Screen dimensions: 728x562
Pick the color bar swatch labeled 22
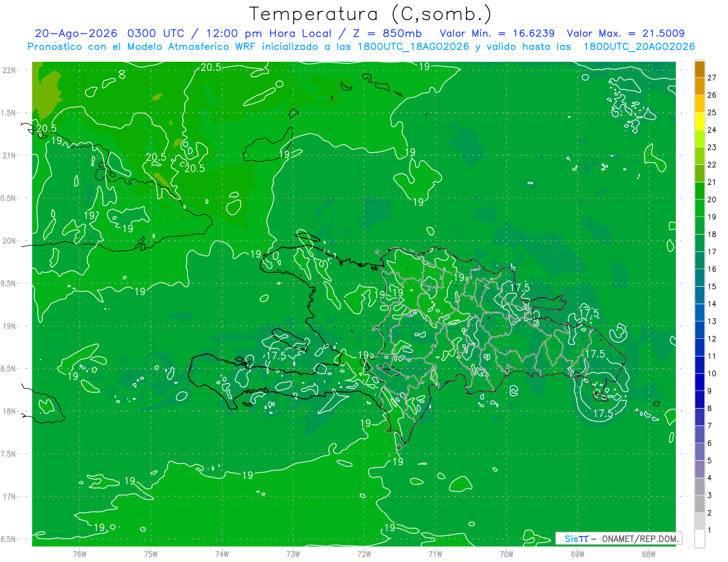pos(699,156)
